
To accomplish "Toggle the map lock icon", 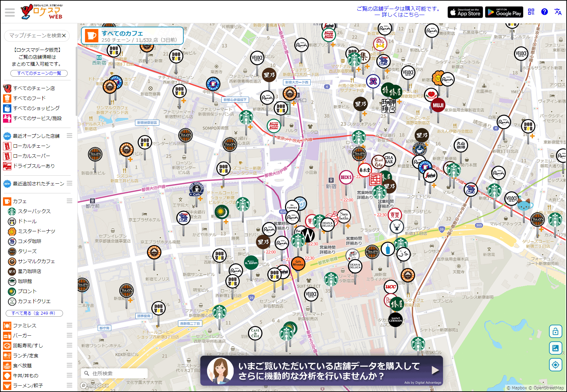I will (x=555, y=331).
